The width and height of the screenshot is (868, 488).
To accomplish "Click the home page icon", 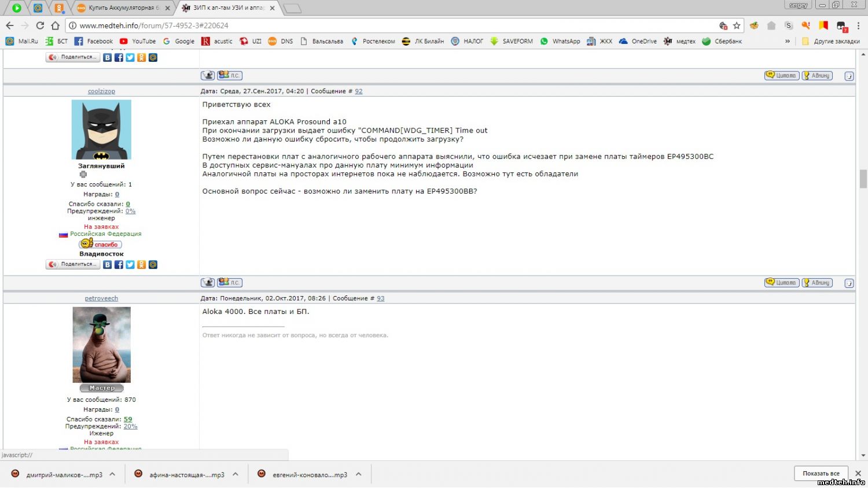I will pos(56,25).
